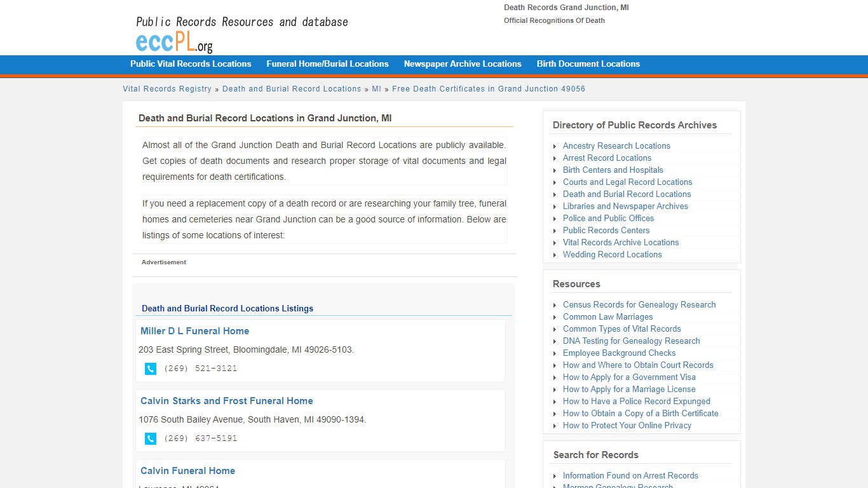
Task: Open How to Apply for a Government Visa
Action: (x=629, y=377)
